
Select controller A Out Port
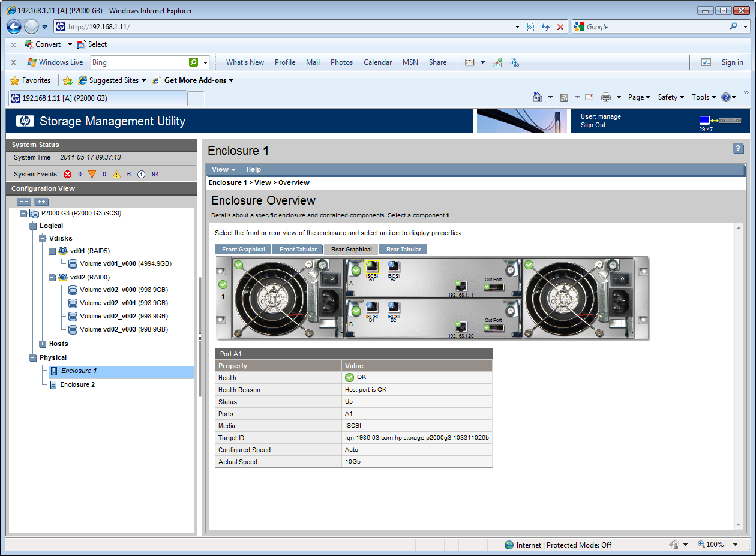pos(493,287)
